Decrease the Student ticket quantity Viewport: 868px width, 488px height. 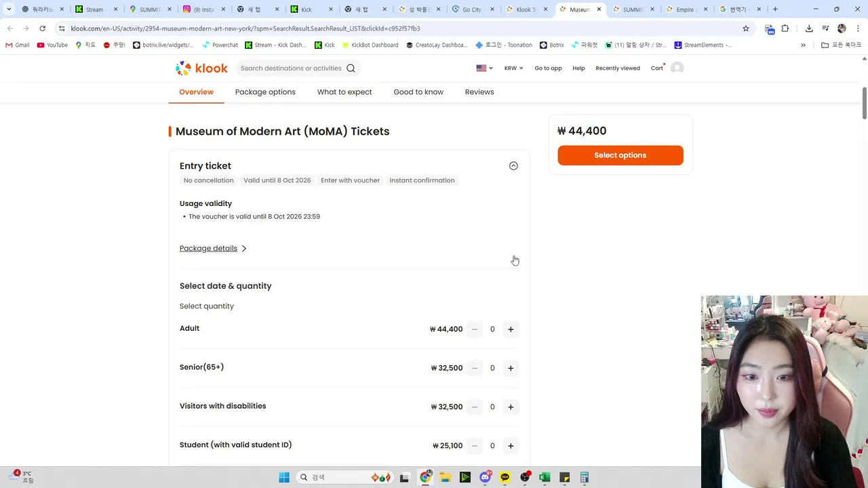[475, 445]
